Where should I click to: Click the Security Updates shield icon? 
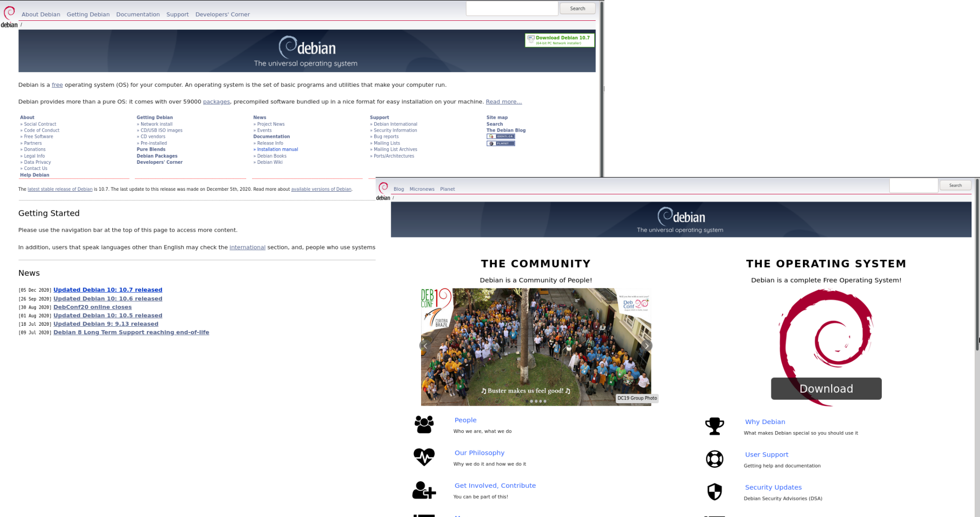click(x=714, y=491)
